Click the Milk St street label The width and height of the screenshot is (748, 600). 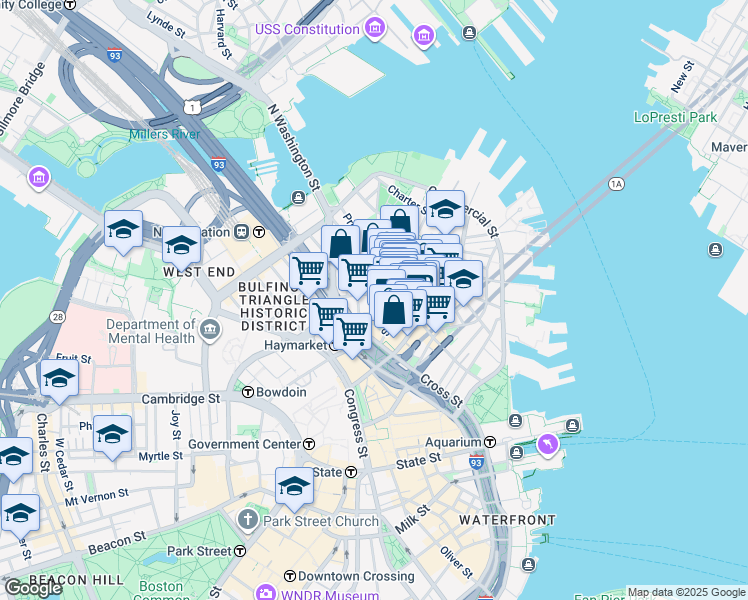[x=413, y=519]
